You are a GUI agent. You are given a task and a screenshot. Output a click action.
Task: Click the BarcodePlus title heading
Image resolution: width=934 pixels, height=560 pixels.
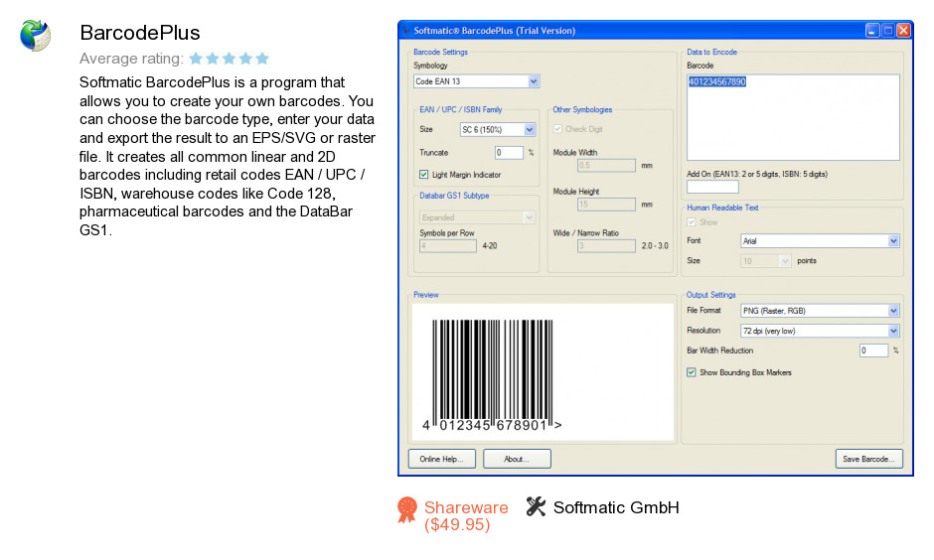click(140, 33)
